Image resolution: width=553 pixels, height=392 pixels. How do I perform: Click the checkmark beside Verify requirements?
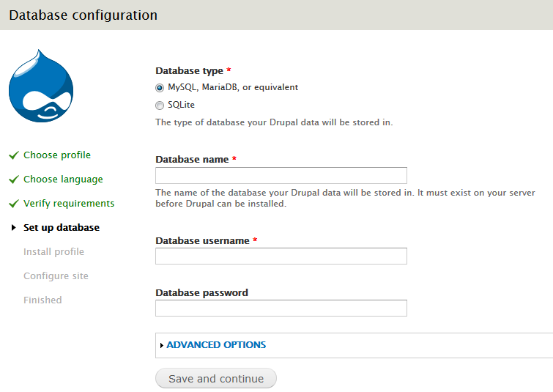click(x=13, y=204)
